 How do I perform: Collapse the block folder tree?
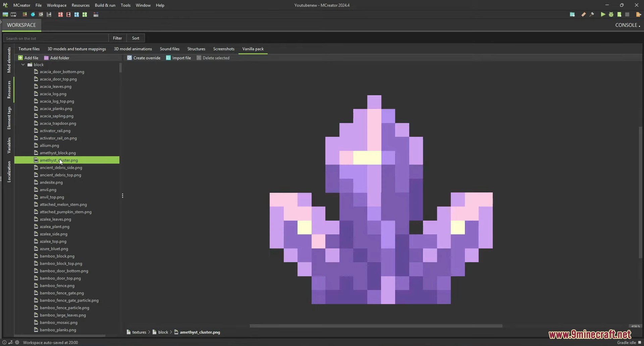coord(23,65)
